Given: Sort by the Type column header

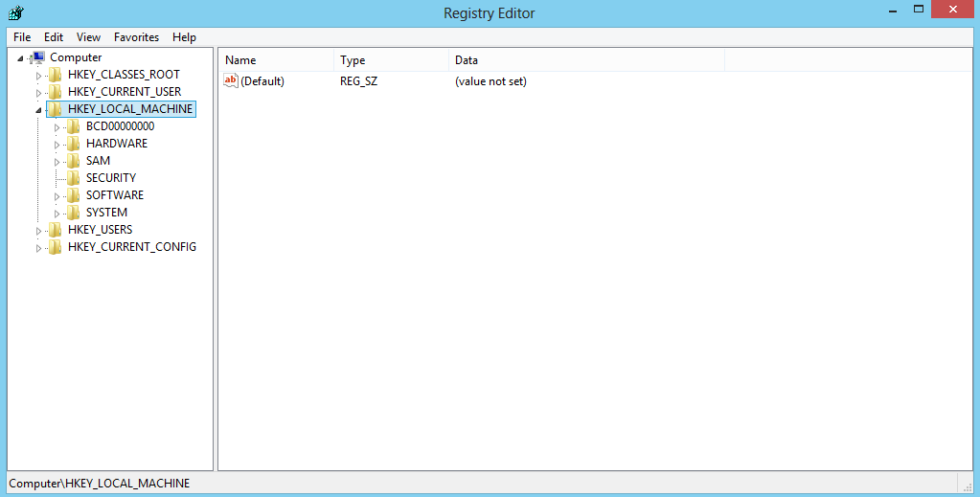Looking at the screenshot, I should click(391, 60).
